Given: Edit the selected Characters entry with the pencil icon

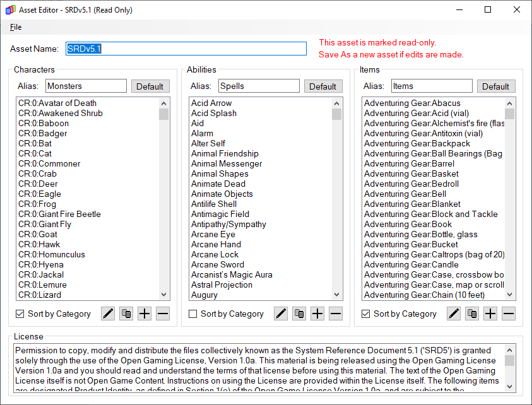Looking at the screenshot, I should (108, 314).
